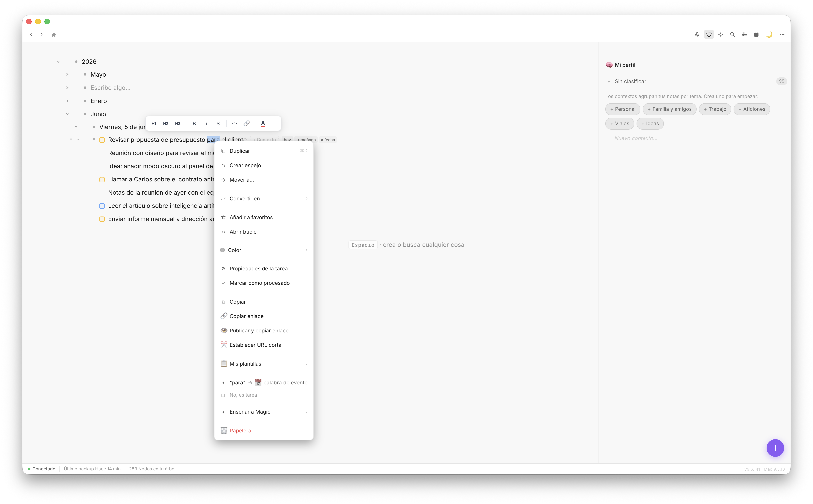Image resolution: width=813 pixels, height=504 pixels.
Task: Toggle dark mode with the moon icon
Action: pos(769,34)
